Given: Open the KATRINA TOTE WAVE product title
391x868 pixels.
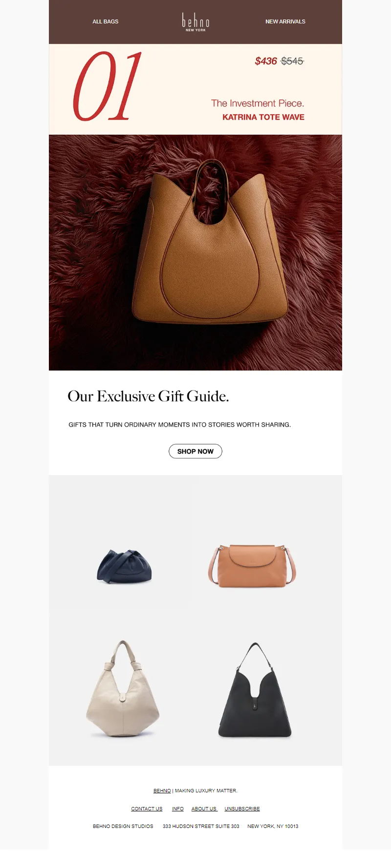Looking at the screenshot, I should coord(263,117).
